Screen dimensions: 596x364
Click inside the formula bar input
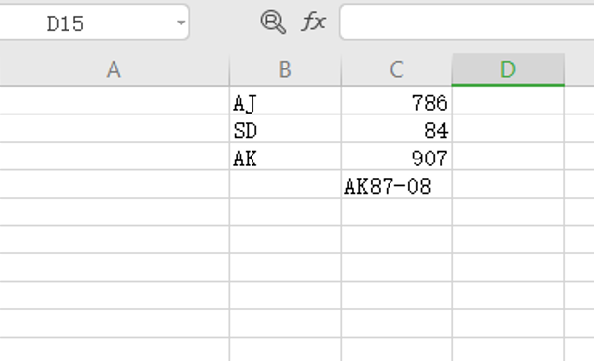[x=468, y=23]
